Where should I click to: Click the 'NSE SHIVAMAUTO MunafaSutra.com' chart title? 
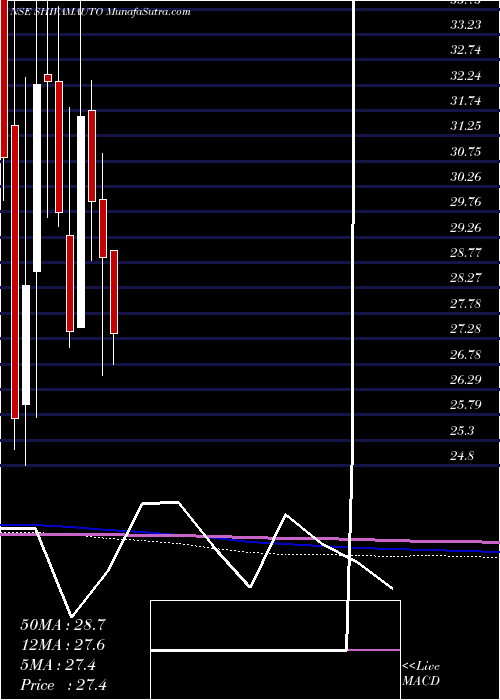coord(101,12)
